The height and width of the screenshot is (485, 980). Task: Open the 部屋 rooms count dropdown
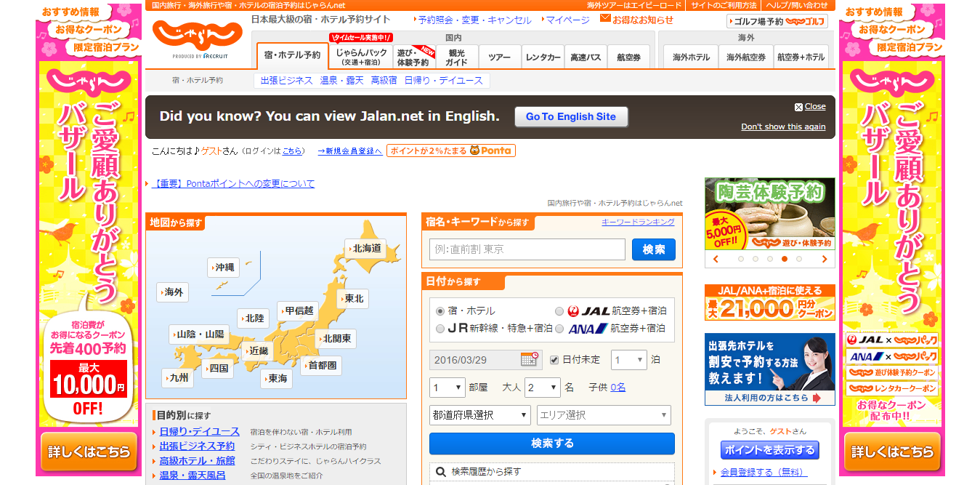[447, 388]
